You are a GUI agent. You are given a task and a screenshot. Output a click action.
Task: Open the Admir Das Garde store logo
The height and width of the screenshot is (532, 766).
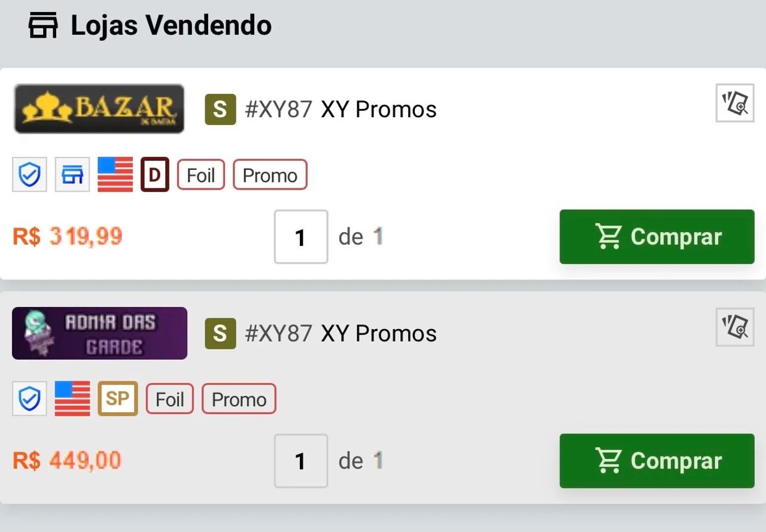(99, 333)
